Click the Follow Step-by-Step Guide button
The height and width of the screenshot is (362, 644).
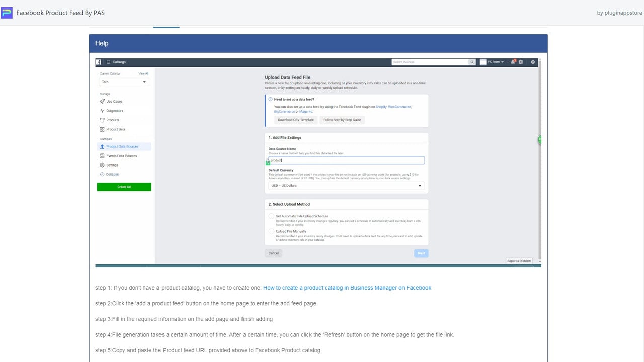pos(342,120)
